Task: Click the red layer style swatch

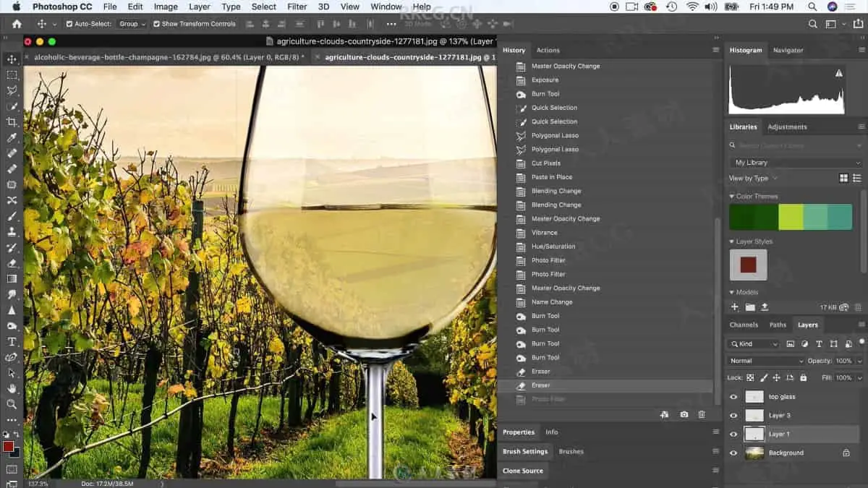Action: pyautogui.click(x=748, y=265)
